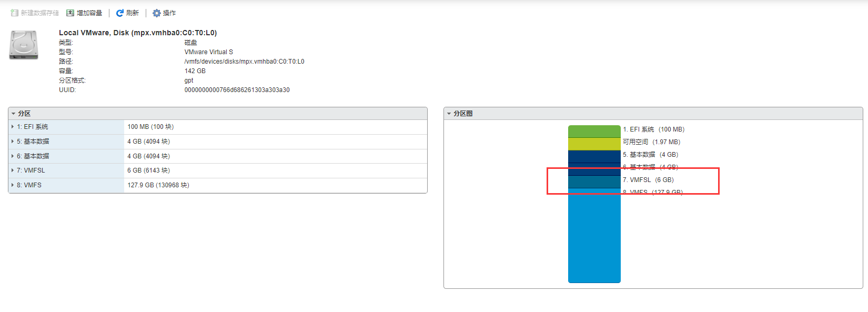868x312 pixels.
Task: Click the teal VMFSL segment
Action: click(594, 182)
